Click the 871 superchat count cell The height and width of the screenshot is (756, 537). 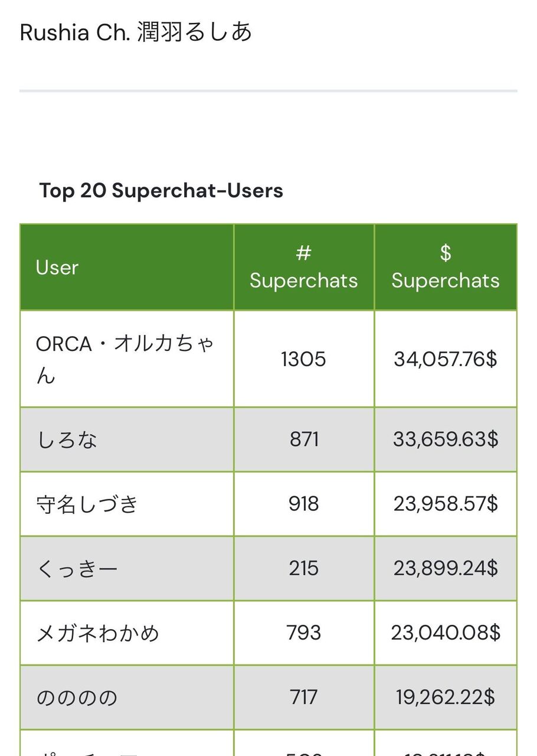[x=304, y=439]
